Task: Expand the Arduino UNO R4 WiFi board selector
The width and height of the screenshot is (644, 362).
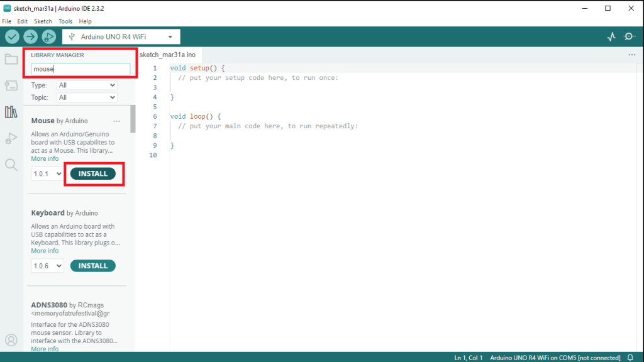Action: click(x=121, y=37)
